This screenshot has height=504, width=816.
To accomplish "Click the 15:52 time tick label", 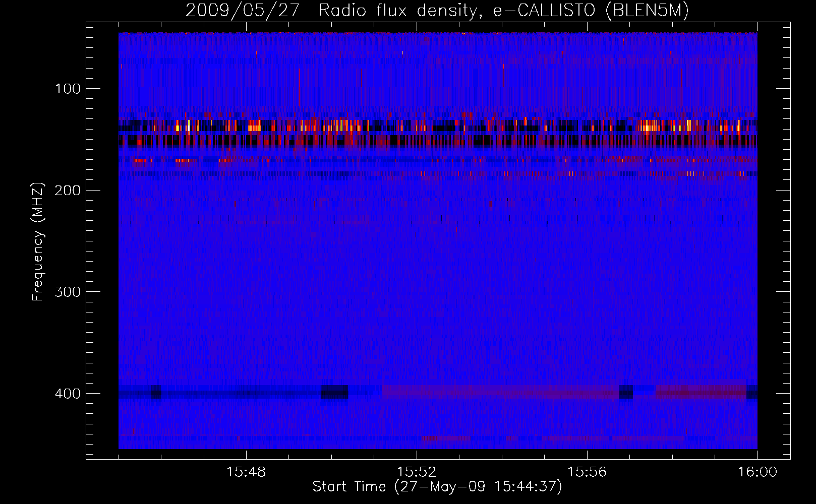I will [x=417, y=472].
